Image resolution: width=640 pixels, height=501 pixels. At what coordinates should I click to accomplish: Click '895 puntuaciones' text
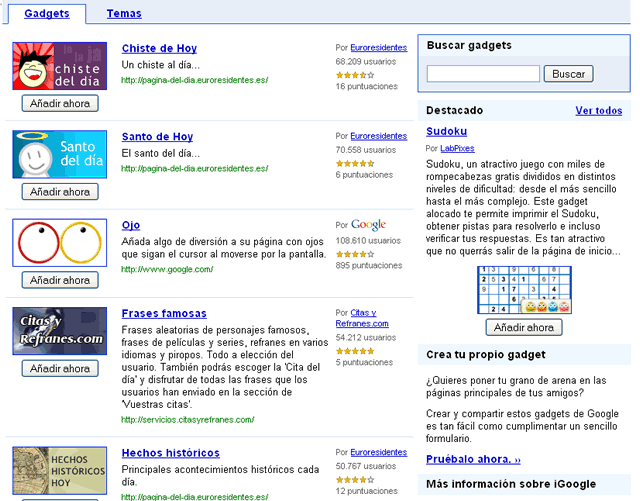point(369,265)
